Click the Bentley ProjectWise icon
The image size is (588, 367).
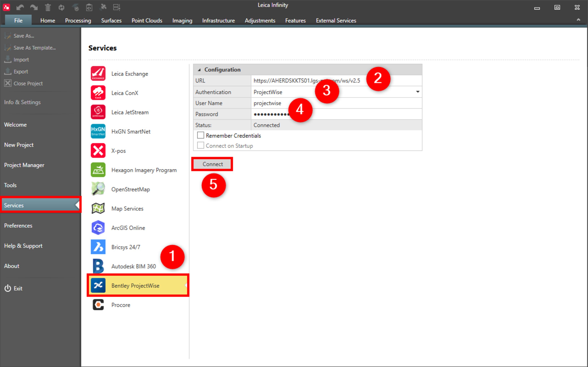98,285
